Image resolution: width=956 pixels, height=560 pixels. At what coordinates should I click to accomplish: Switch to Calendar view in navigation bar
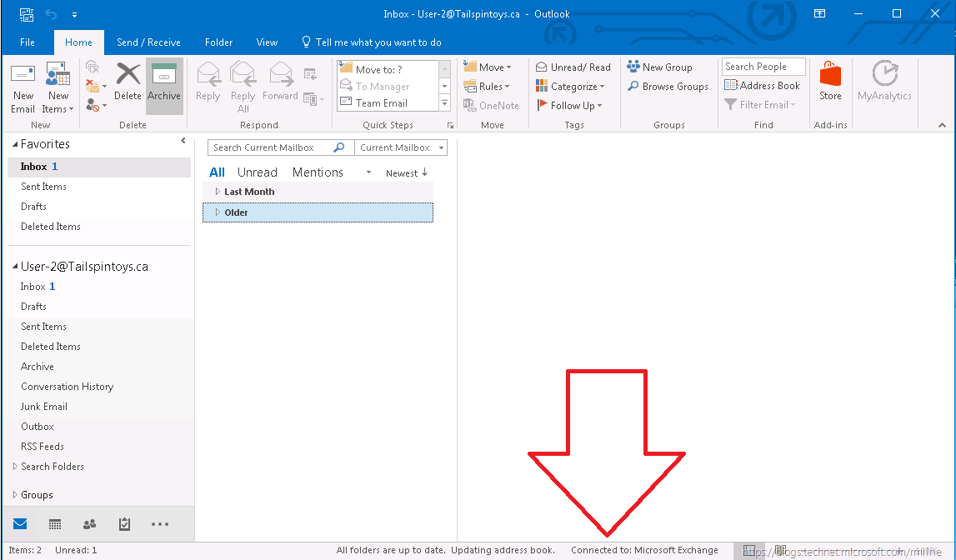[55, 524]
